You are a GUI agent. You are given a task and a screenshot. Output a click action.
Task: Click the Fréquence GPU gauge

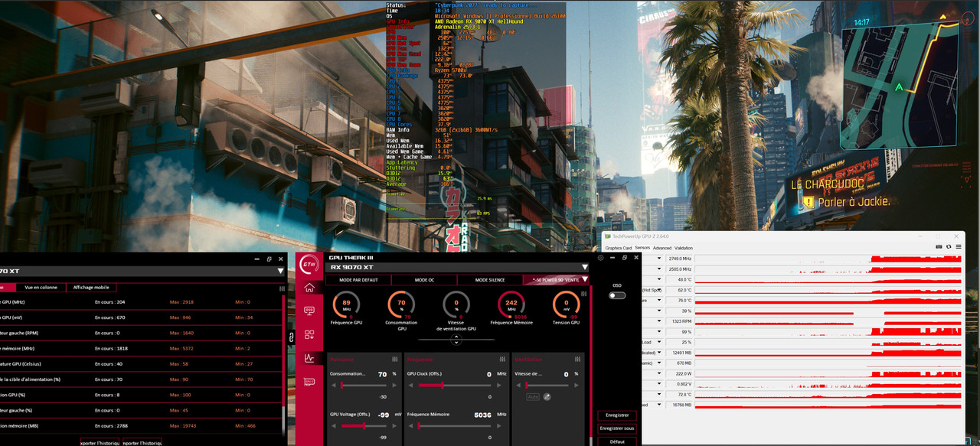point(347,304)
